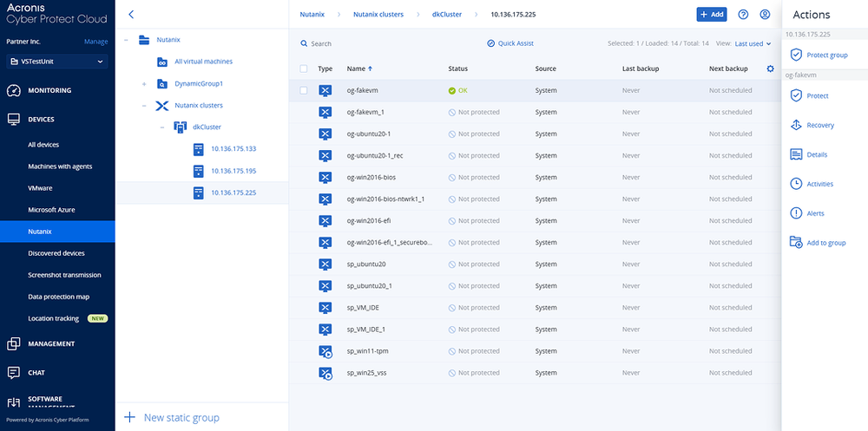The width and height of the screenshot is (868, 431).
Task: Click the Manage link beside Partner Inc.
Action: coord(95,42)
